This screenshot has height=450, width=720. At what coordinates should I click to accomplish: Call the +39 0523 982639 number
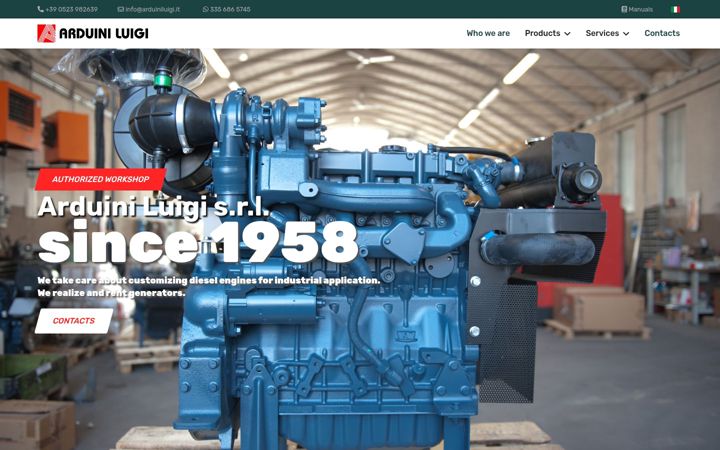pos(72,9)
